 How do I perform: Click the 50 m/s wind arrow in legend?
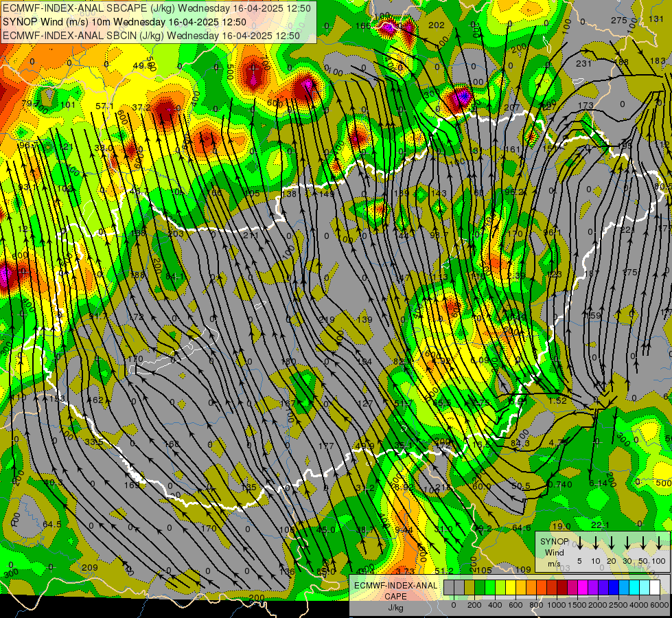point(643,543)
